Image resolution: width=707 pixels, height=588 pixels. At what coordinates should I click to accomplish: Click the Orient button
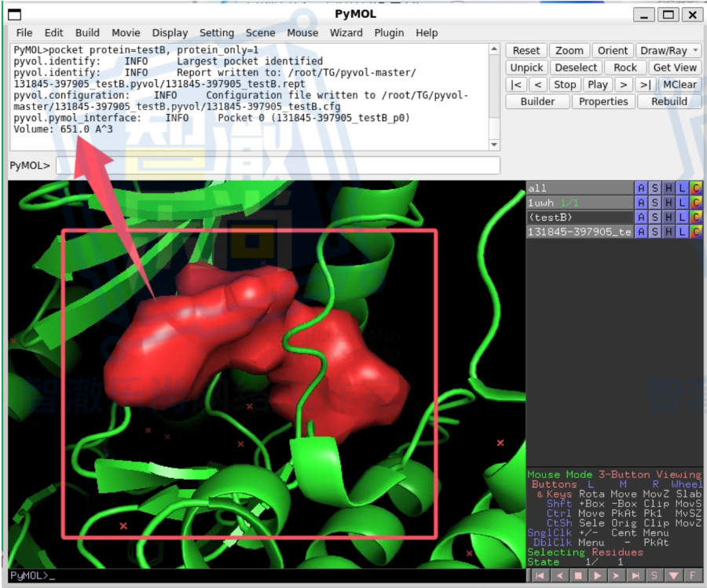tap(612, 50)
